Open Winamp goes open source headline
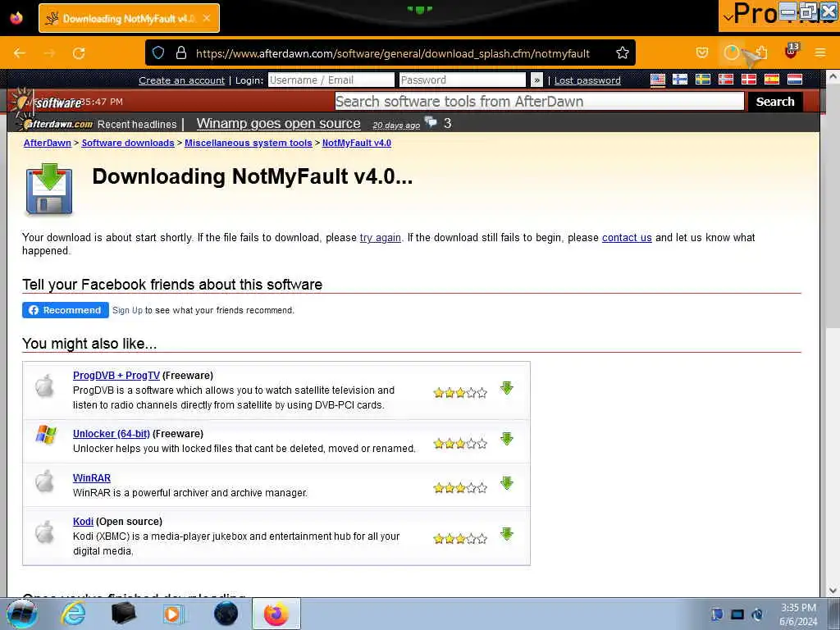The width and height of the screenshot is (840, 630). pyautogui.click(x=279, y=123)
